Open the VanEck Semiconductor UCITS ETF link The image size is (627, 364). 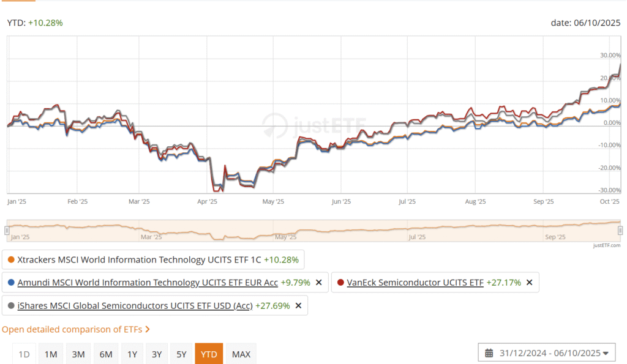click(415, 283)
